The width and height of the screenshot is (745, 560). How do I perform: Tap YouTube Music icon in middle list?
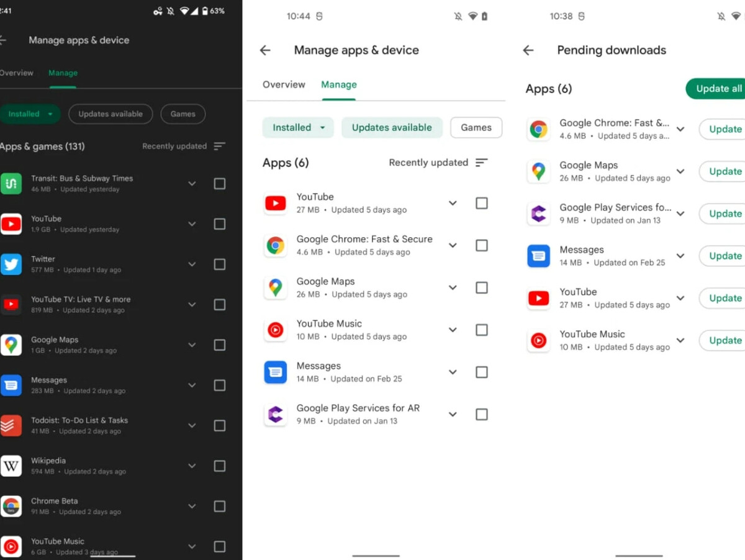point(276,330)
